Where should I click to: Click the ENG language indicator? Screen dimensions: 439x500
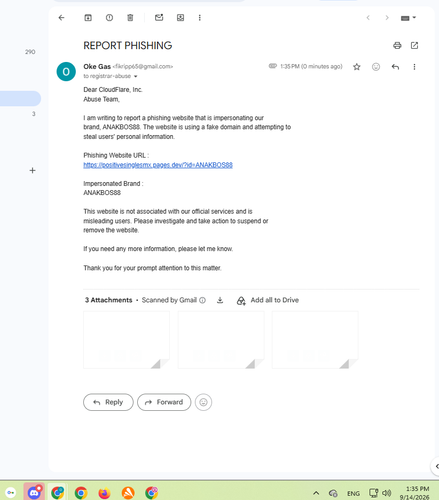pyautogui.click(x=353, y=493)
